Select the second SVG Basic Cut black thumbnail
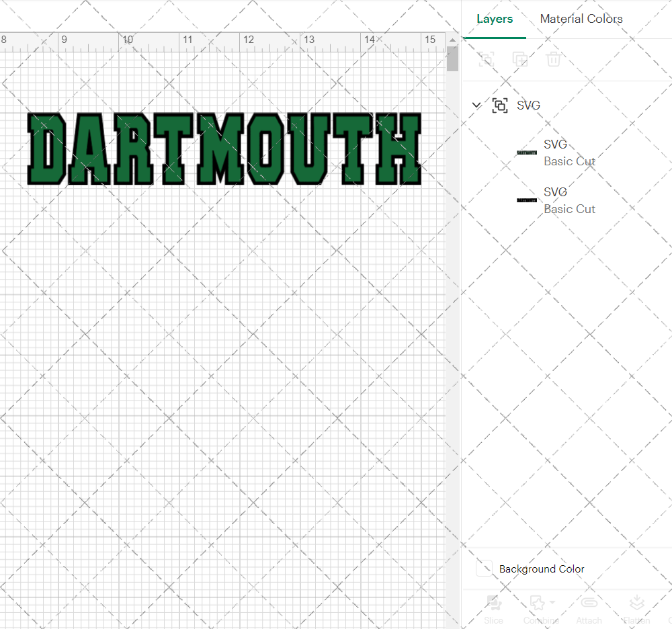The width and height of the screenshot is (672, 629). (x=527, y=200)
